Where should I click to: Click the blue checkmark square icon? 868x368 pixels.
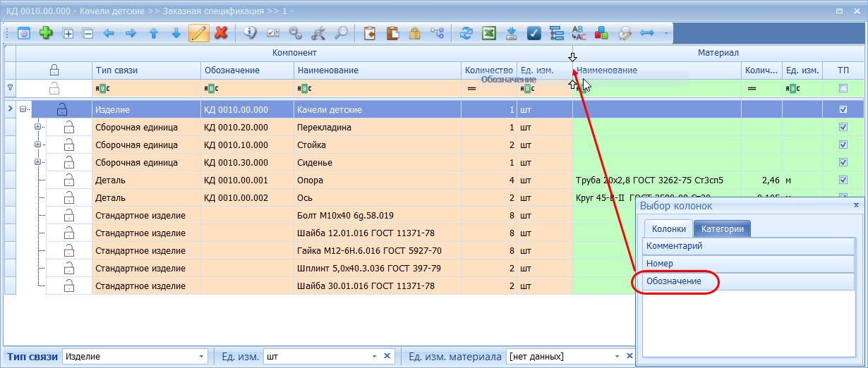pos(534,32)
